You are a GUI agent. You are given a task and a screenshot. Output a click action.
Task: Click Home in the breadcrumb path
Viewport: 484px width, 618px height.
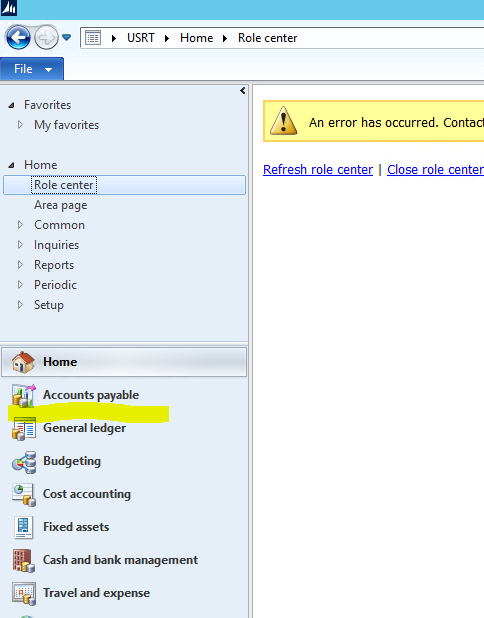(x=197, y=38)
